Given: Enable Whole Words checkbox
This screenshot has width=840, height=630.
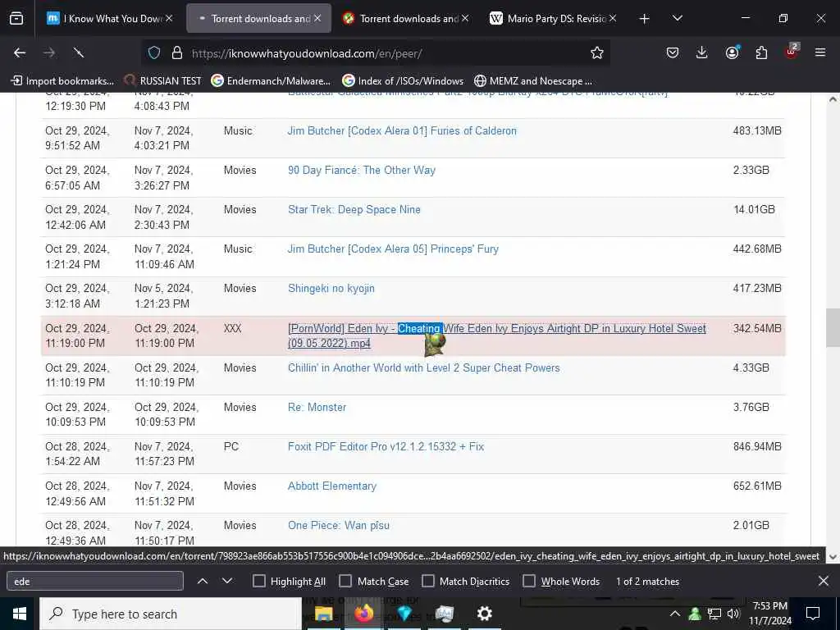Looking at the screenshot, I should (x=529, y=582).
